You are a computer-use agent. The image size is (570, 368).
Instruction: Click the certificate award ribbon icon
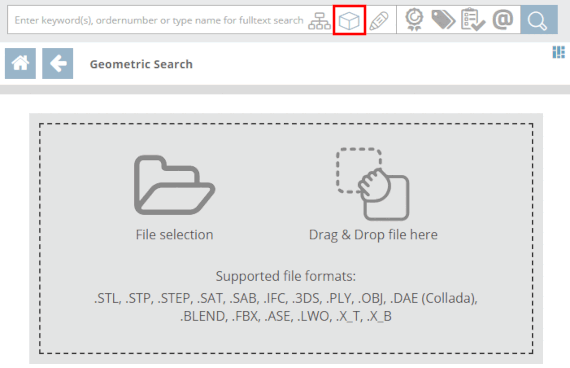click(x=414, y=20)
